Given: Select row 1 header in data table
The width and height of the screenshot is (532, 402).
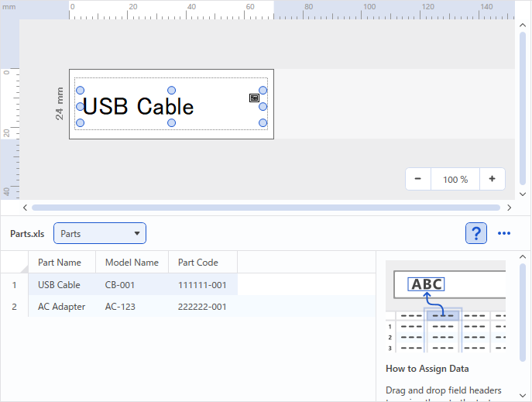Looking at the screenshot, I should click(x=14, y=285).
